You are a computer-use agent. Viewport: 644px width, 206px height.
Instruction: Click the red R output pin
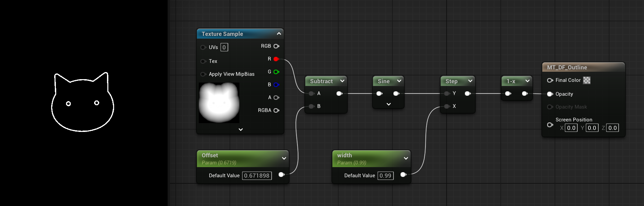point(276,59)
